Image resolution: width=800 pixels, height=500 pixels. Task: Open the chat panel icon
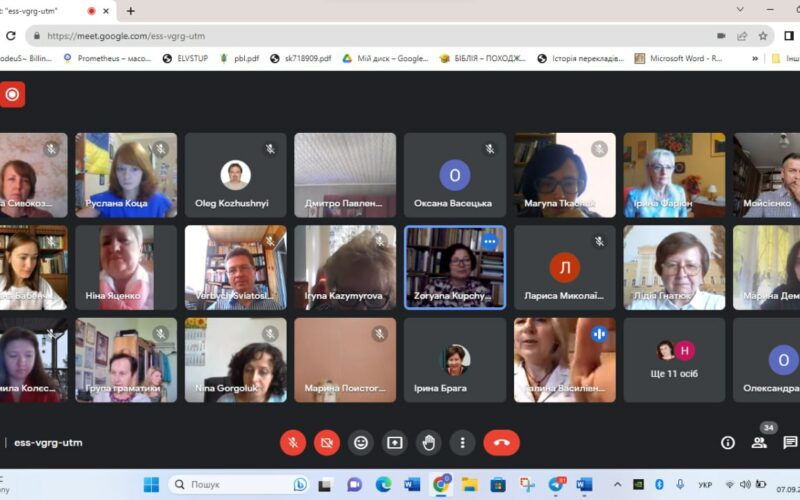[x=790, y=442]
